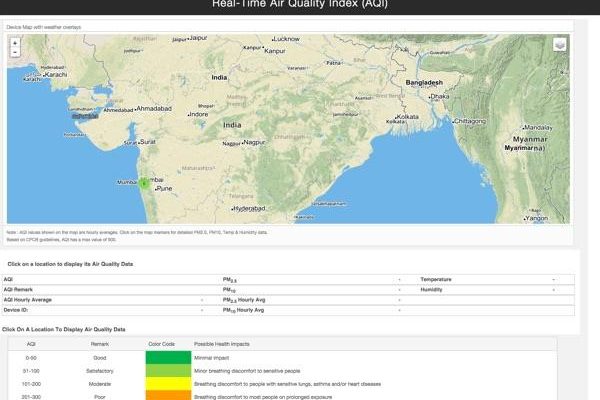
Task: Click 'Breathing discomfort to most people on prolonged exposure'
Action: [263, 397]
